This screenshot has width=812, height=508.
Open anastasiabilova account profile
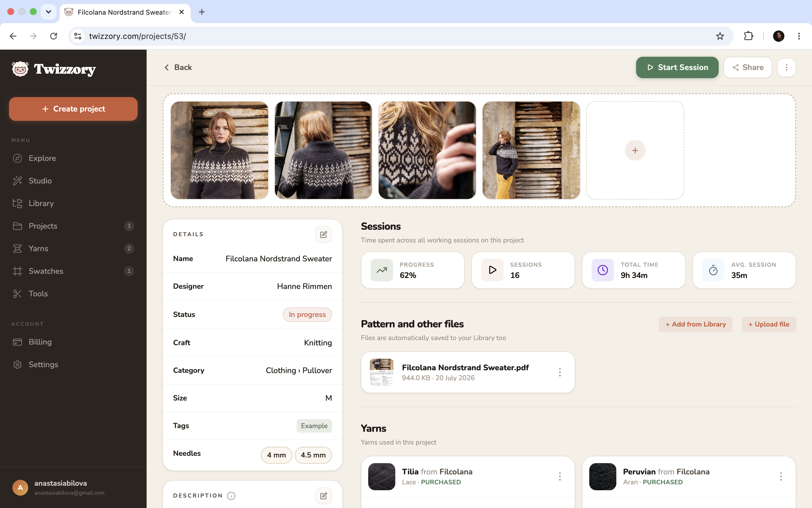73,487
